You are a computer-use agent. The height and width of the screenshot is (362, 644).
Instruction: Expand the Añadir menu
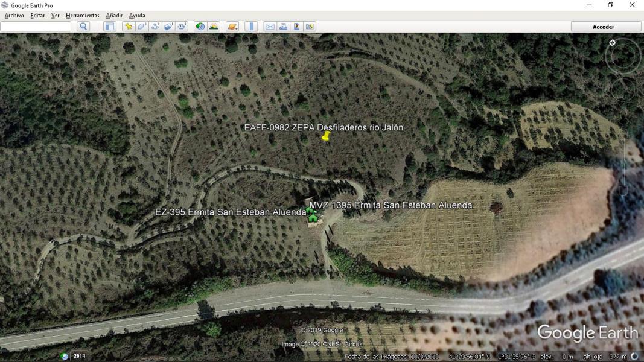click(x=114, y=16)
